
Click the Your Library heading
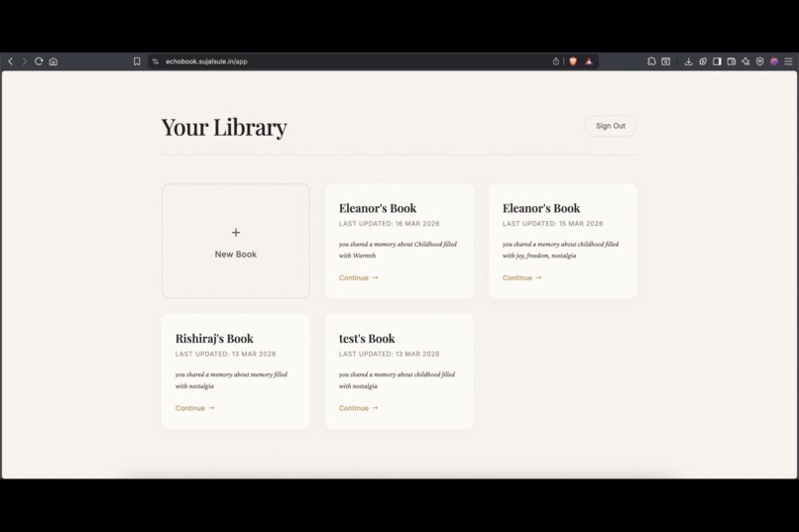point(224,127)
